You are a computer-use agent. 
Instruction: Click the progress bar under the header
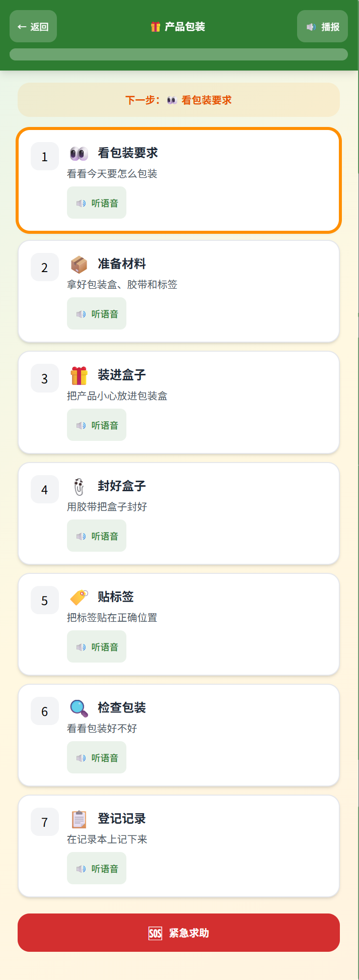(x=179, y=54)
